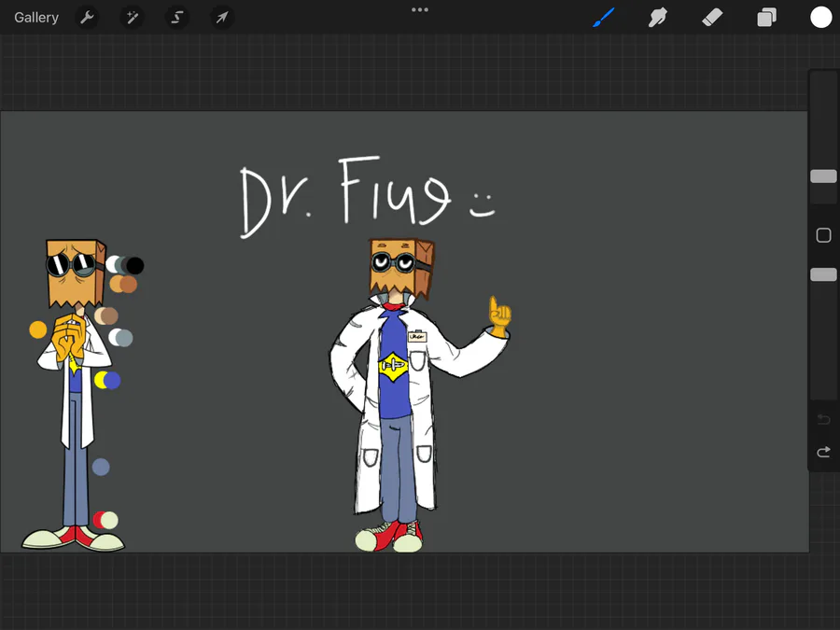Activate the Transform arrow tool
Image resolution: width=840 pixels, height=630 pixels.
click(222, 18)
